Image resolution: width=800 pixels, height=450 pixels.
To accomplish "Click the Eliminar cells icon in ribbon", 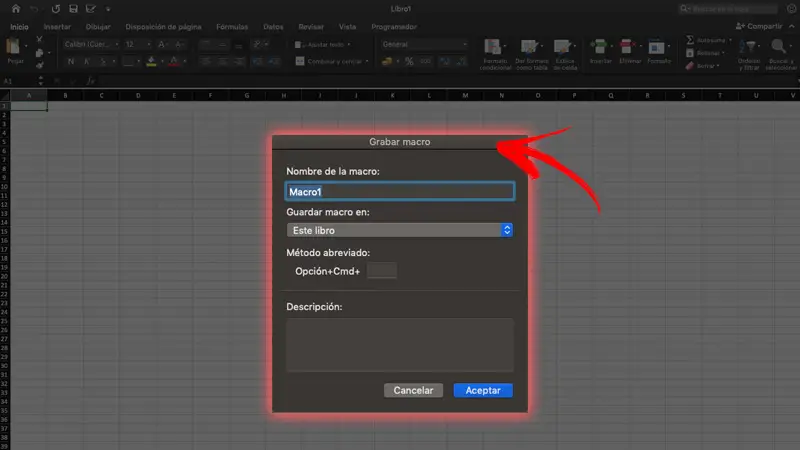I will 627,47.
